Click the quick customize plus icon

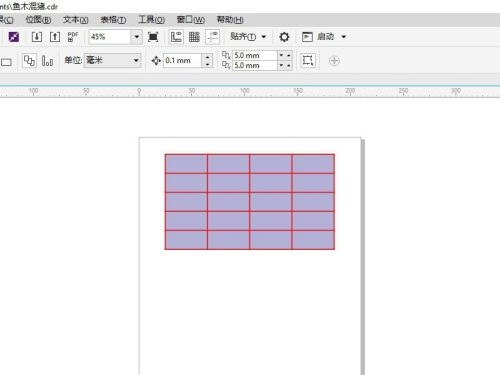(x=334, y=61)
